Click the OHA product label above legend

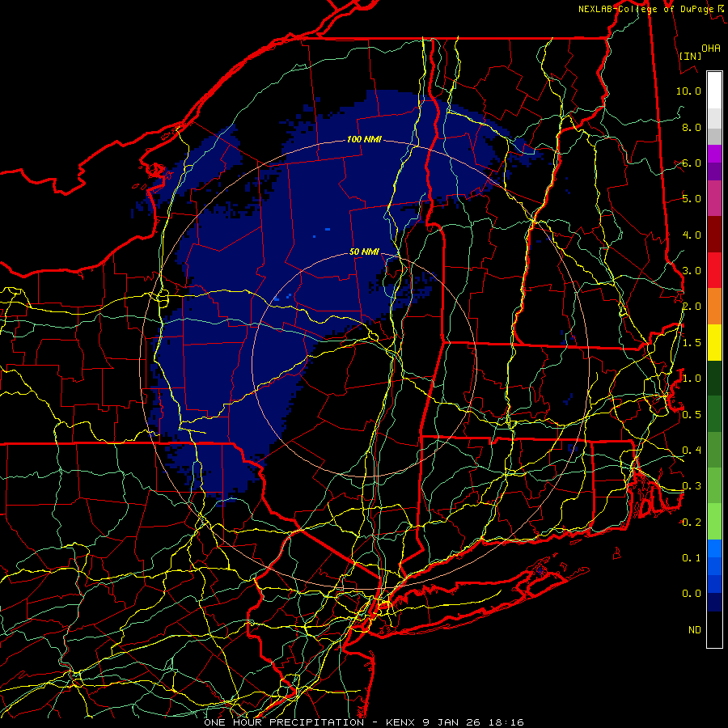coord(711,49)
